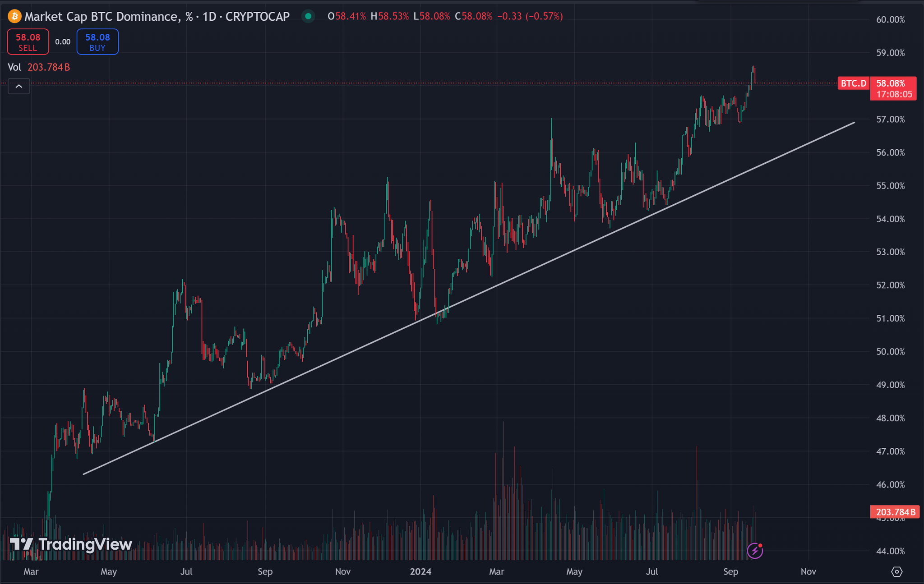Click the 58.08% current price tag
This screenshot has width=924, height=584.
[x=890, y=83]
